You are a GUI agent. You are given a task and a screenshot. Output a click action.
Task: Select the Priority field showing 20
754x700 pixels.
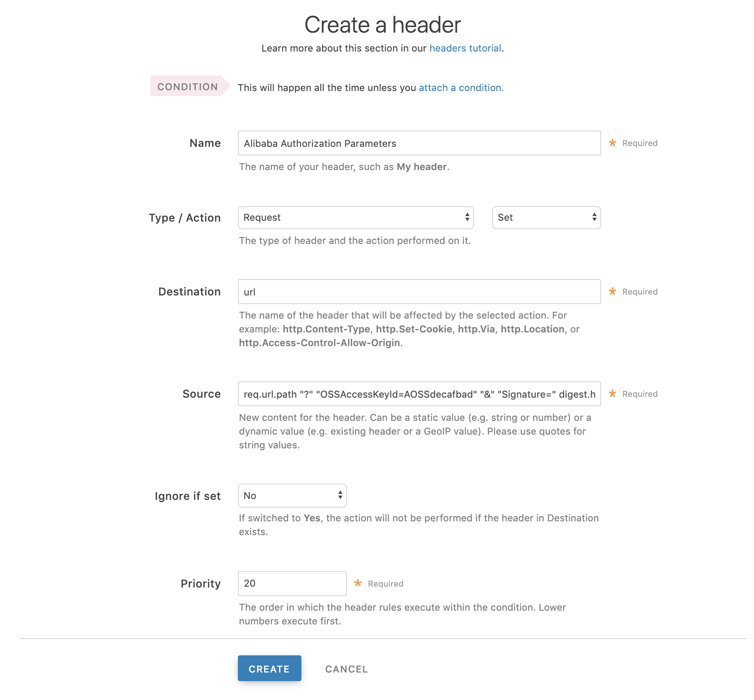pos(292,583)
